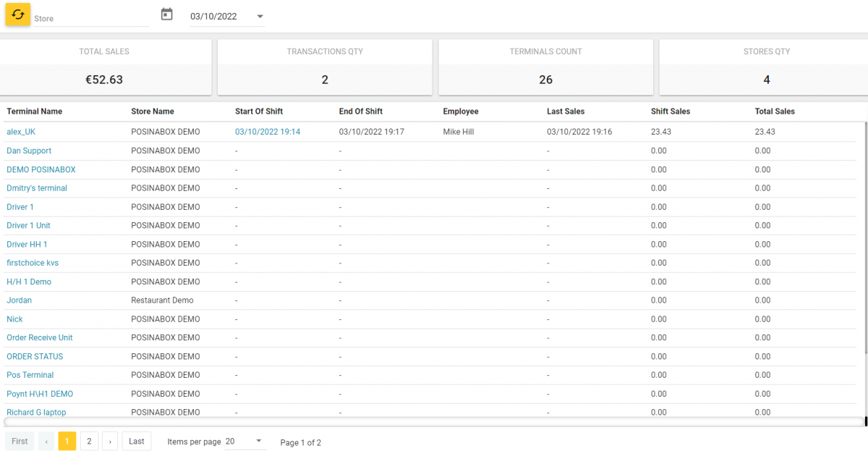Open the alex_UK terminal
Screen dimensions: 868x451
pyautogui.click(x=20, y=132)
